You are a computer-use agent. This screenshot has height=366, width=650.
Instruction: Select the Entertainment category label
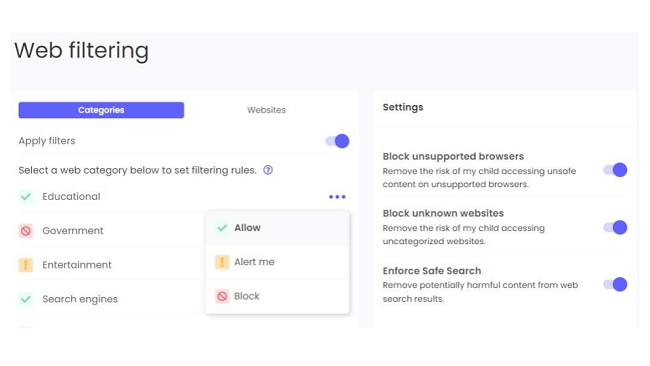77,264
